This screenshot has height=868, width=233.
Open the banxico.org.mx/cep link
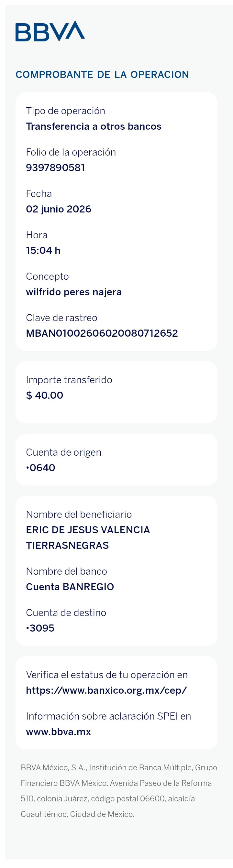(106, 690)
